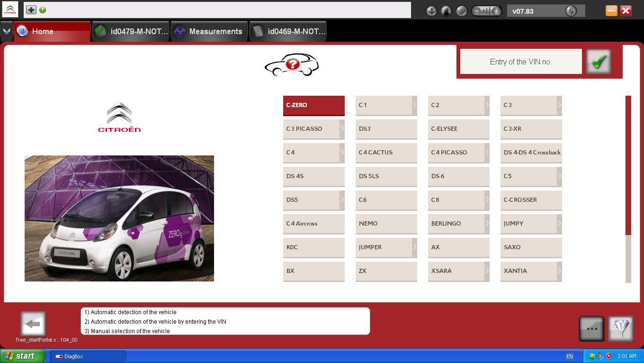Expand the JUMPER submenu arrow
Viewport: 644px width, 363px height.
[415, 247]
